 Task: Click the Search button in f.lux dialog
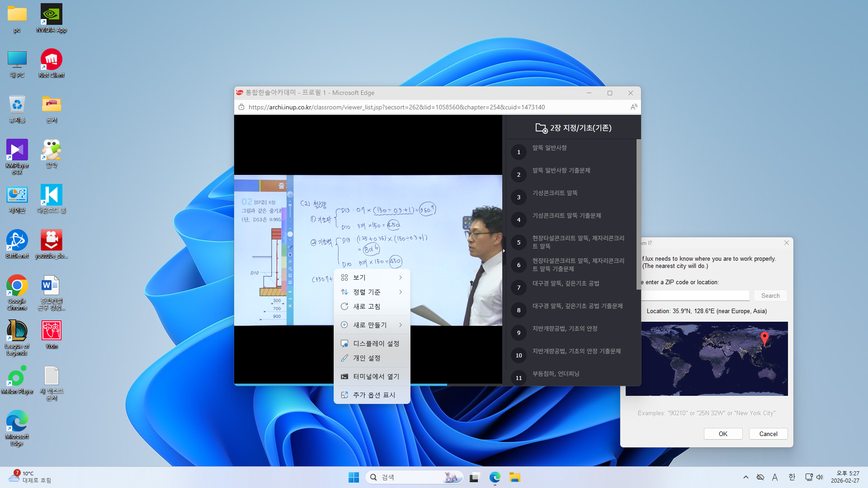coord(770,296)
